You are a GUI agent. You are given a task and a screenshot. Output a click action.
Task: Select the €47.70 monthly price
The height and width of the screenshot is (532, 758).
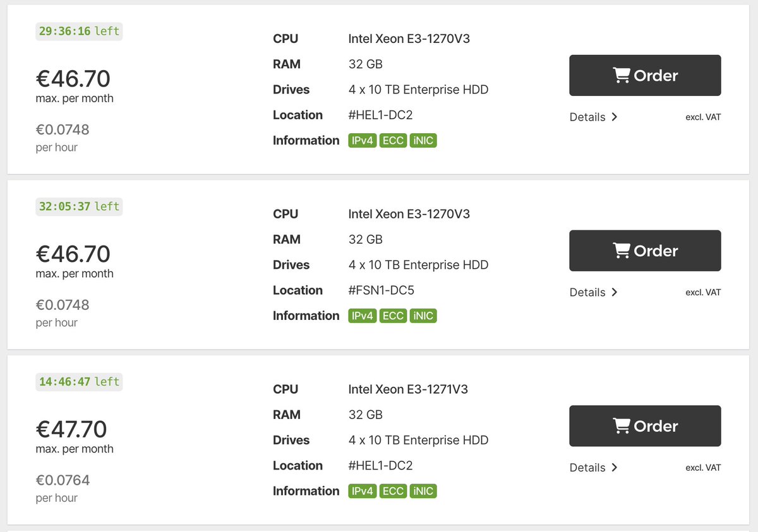pos(71,429)
